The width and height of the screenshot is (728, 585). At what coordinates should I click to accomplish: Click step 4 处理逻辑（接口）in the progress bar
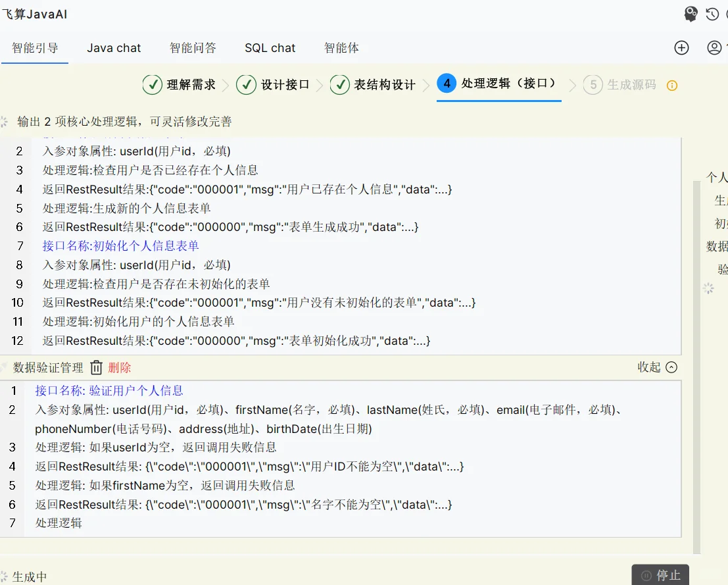tap(498, 85)
